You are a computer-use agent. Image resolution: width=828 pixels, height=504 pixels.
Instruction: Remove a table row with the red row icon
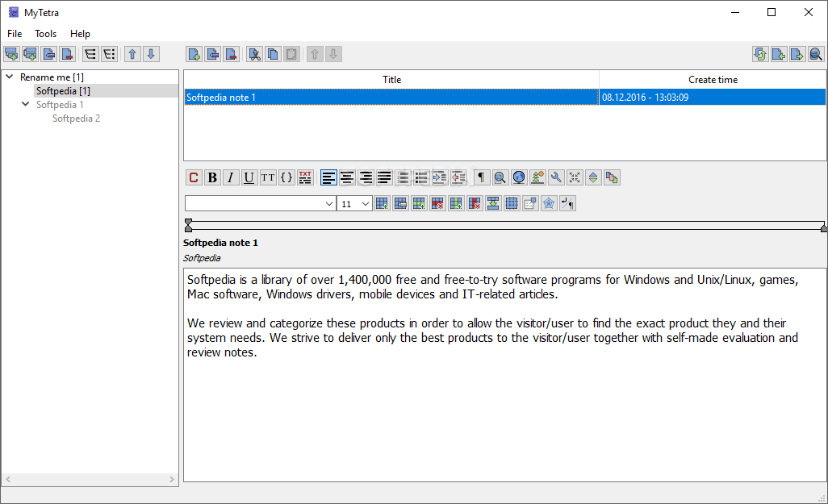click(x=437, y=204)
